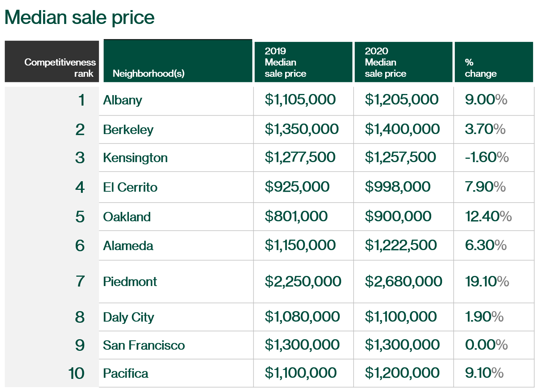Select the 2019 Median sale price header
This screenshot has width=538, height=392.
click(x=303, y=62)
